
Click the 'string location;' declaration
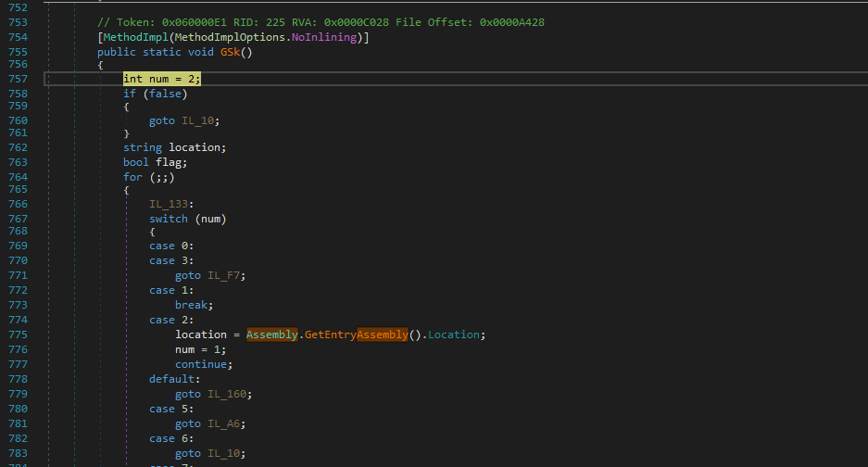tap(174, 147)
